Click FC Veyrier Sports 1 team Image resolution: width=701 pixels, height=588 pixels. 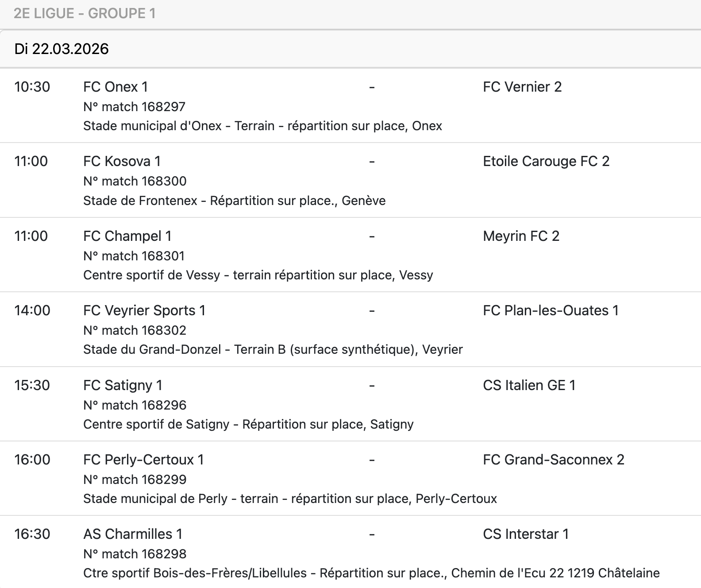144,310
